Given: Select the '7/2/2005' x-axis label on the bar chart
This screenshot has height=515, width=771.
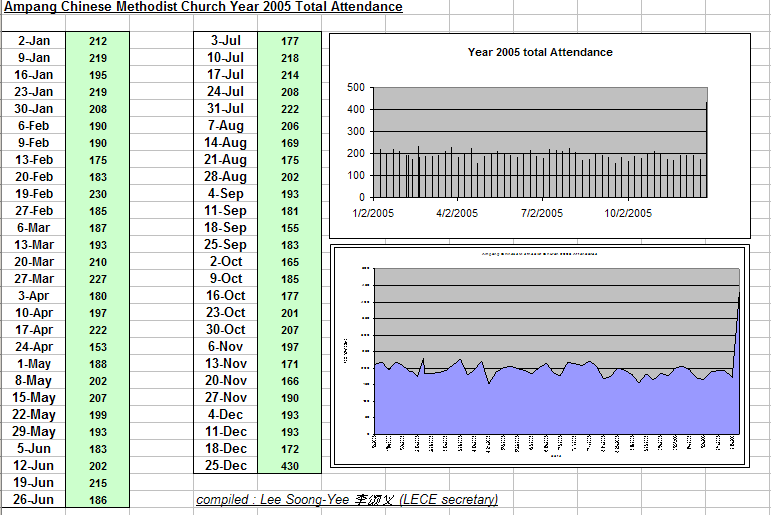Looking at the screenshot, I should (x=542, y=213).
